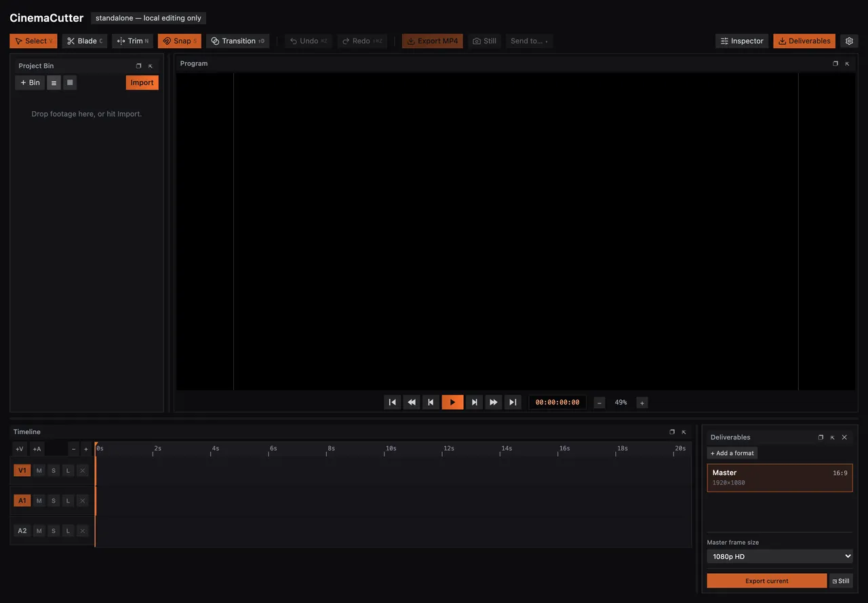This screenshot has height=603, width=868.
Task: Delete track A2 with the X
Action: tap(83, 530)
